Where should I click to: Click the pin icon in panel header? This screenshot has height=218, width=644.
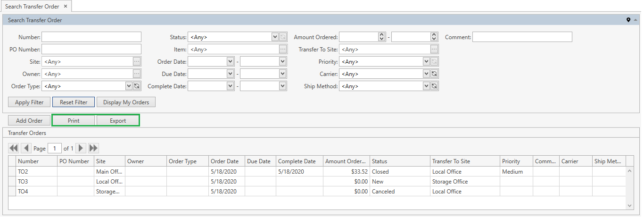click(628, 20)
